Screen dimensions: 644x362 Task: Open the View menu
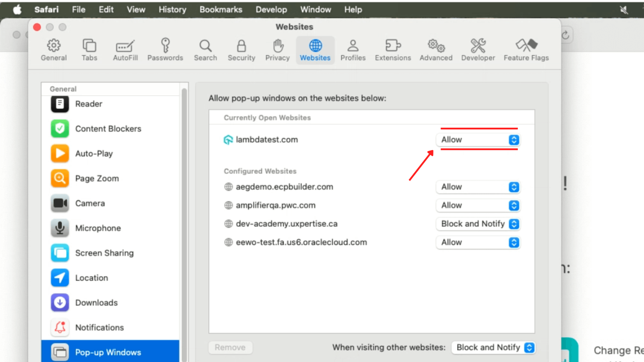136,10
